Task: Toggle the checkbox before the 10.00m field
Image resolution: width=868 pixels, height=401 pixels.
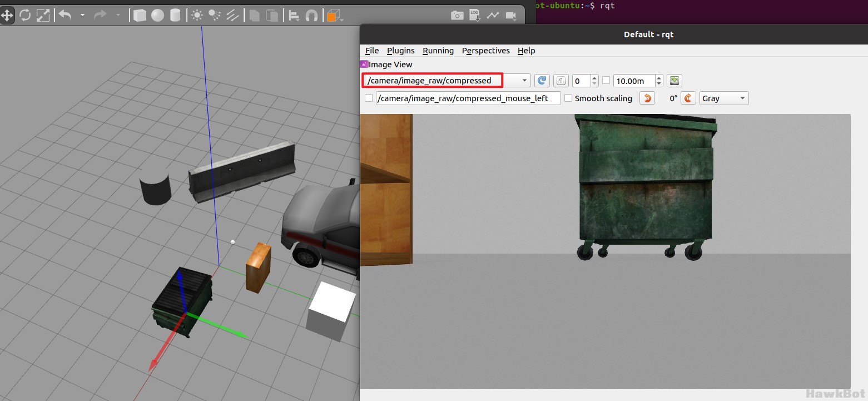Action: [606, 81]
